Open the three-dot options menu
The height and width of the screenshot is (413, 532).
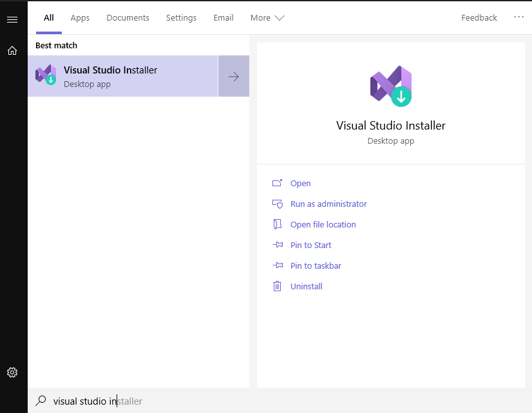pyautogui.click(x=518, y=17)
